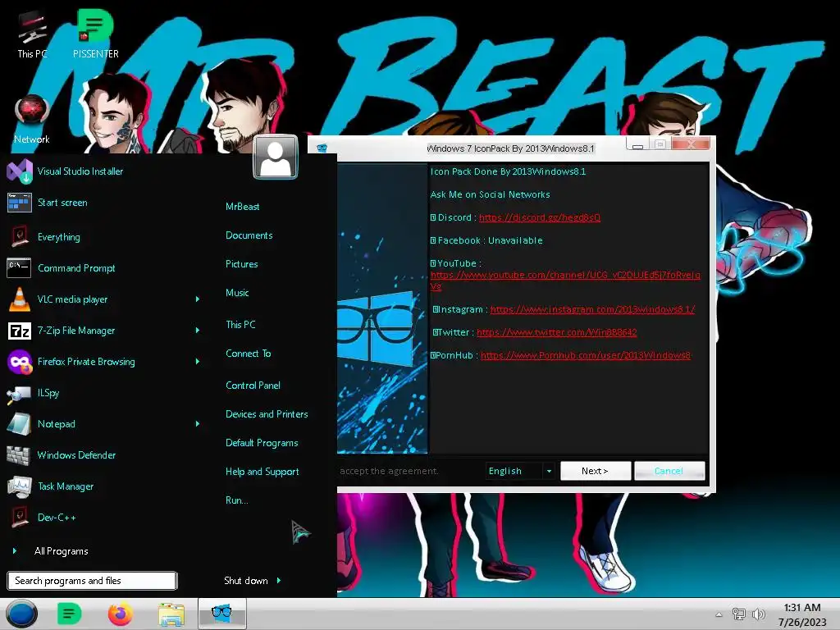Expand Firefox Private Browsing jump list arrow
This screenshot has height=630, width=840.
tap(198, 362)
